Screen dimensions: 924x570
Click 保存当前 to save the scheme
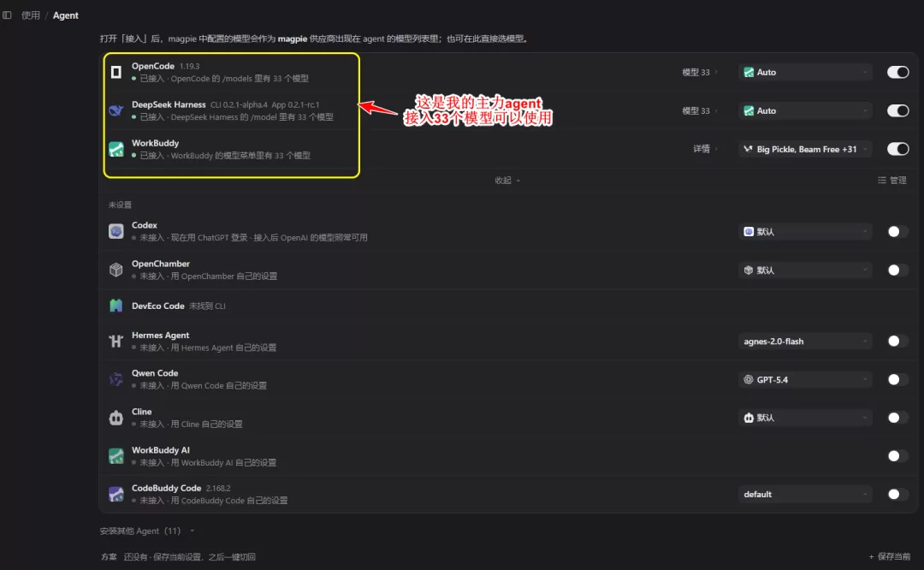click(889, 556)
